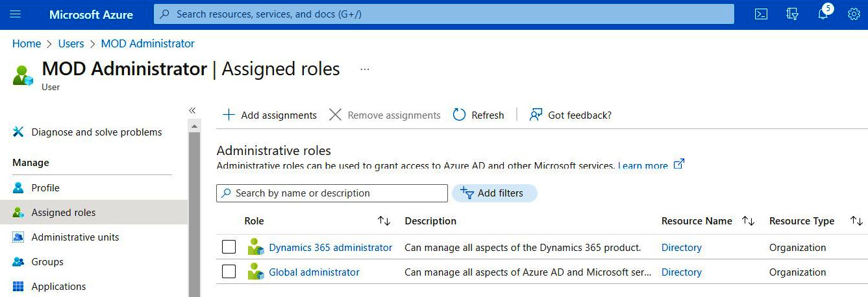Open Administrative units in the sidebar

[x=75, y=237]
